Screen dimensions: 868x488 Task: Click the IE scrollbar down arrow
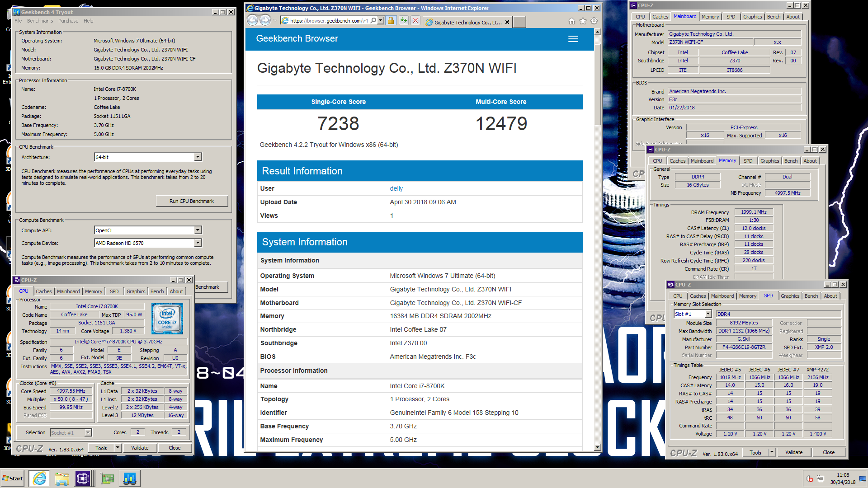598,447
